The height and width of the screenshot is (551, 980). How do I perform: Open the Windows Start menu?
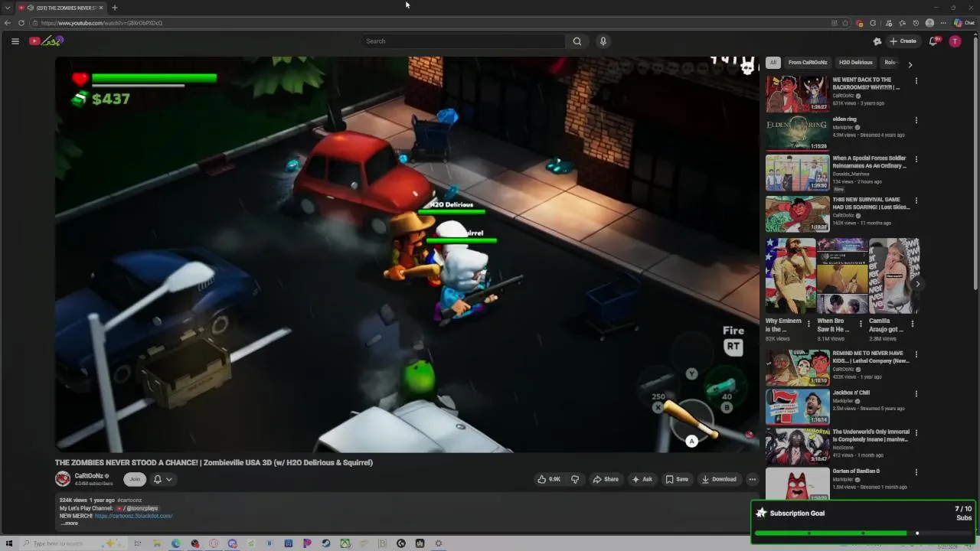9,543
